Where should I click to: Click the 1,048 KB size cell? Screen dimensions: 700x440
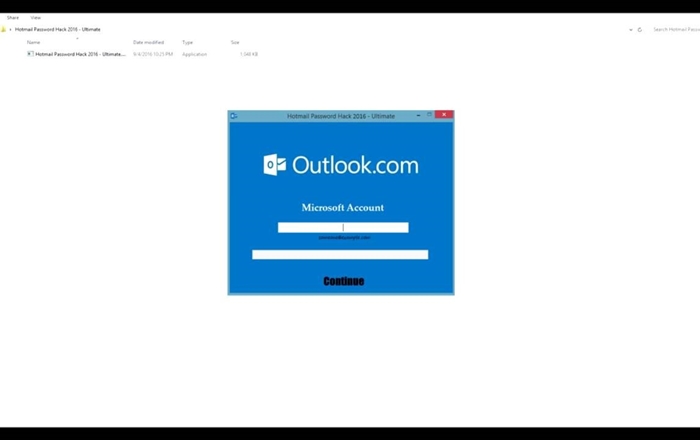(249, 54)
